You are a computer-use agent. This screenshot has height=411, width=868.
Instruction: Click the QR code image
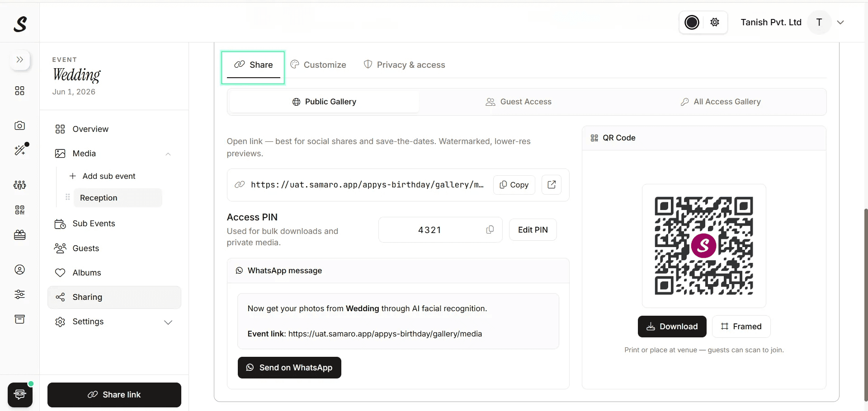(704, 246)
